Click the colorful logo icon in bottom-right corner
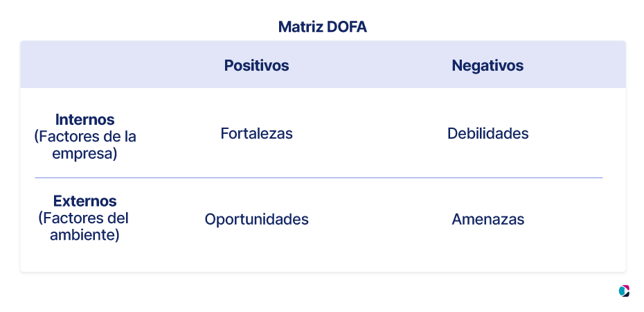Image resolution: width=644 pixels, height=312 pixels. pyautogui.click(x=625, y=291)
